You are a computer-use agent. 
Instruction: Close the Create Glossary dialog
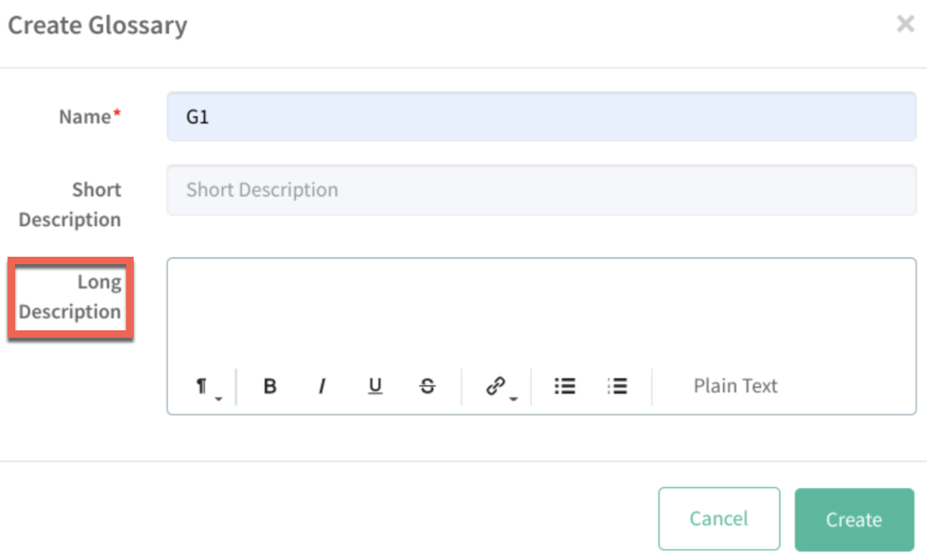pos(905,24)
